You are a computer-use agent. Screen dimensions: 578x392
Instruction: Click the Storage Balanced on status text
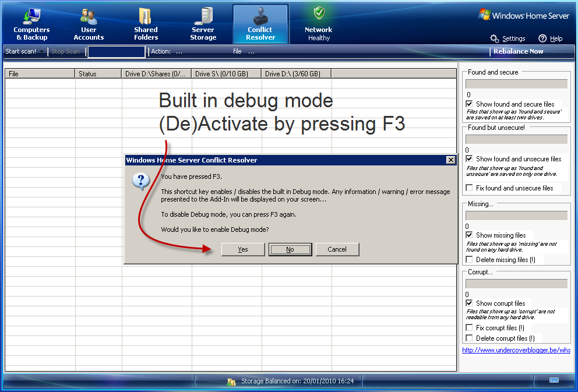point(298,381)
